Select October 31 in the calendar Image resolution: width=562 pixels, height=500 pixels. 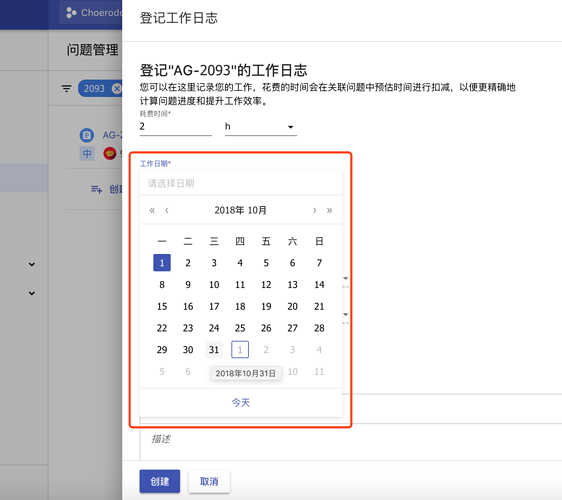[x=214, y=349]
